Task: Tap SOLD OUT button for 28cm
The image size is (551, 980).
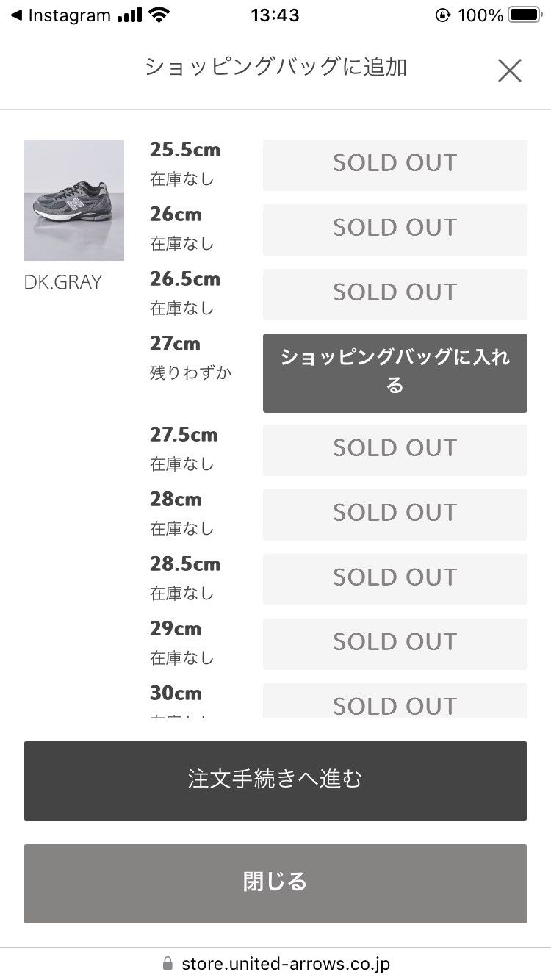Action: (x=395, y=514)
